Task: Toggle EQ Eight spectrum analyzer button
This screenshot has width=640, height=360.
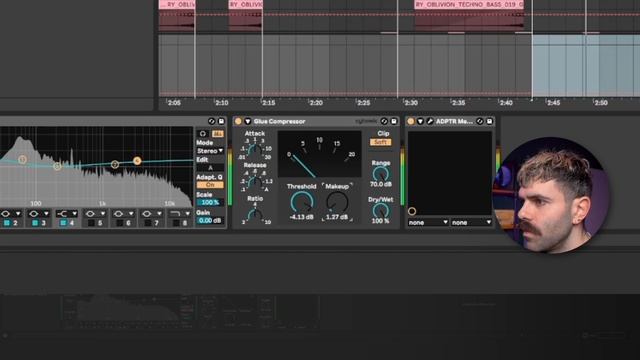Action: (x=218, y=133)
